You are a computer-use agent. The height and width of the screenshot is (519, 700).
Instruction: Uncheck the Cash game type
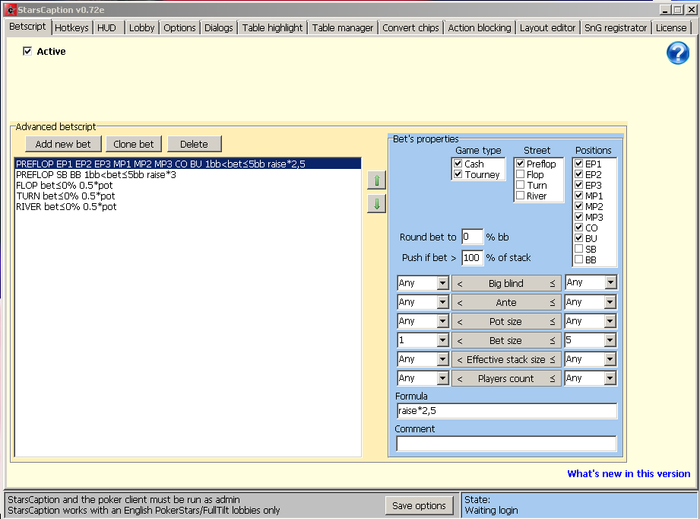pyautogui.click(x=458, y=163)
